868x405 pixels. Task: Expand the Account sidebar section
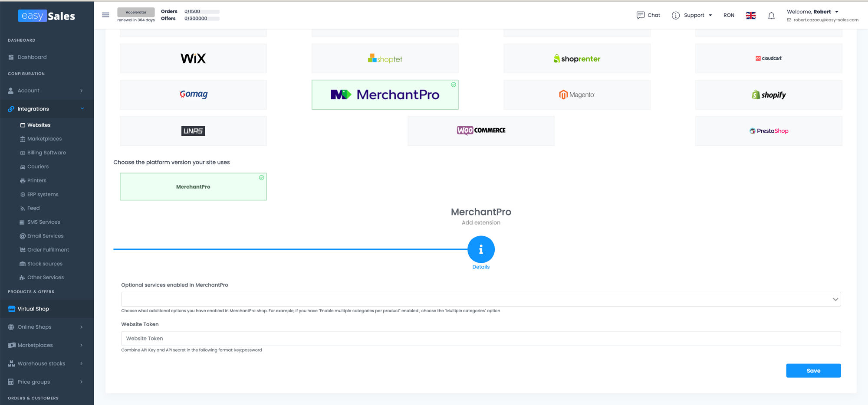[x=82, y=91]
